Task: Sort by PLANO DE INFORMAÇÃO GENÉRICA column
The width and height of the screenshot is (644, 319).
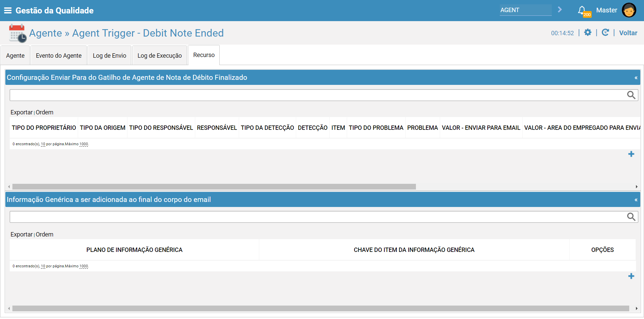Action: pyautogui.click(x=135, y=250)
